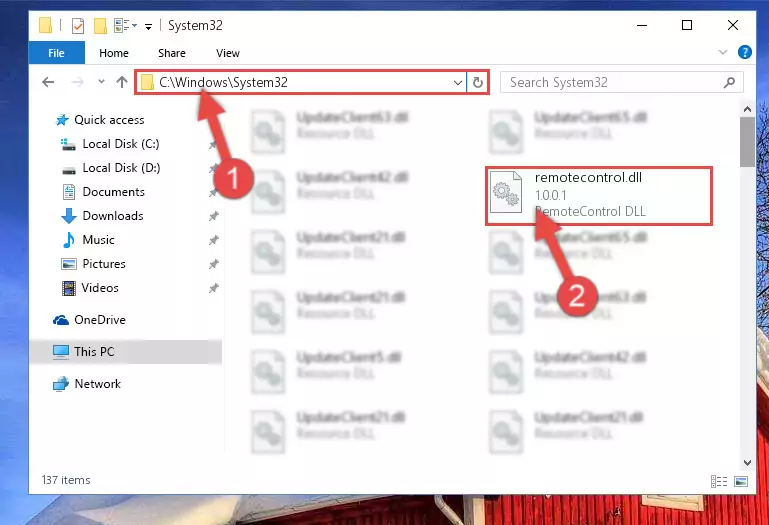
Task: Click the Back navigation arrow
Action: 48,82
